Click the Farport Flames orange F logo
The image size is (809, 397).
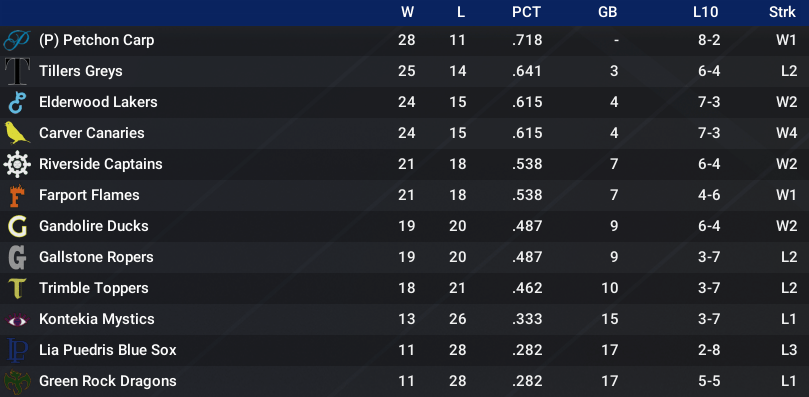click(17, 195)
